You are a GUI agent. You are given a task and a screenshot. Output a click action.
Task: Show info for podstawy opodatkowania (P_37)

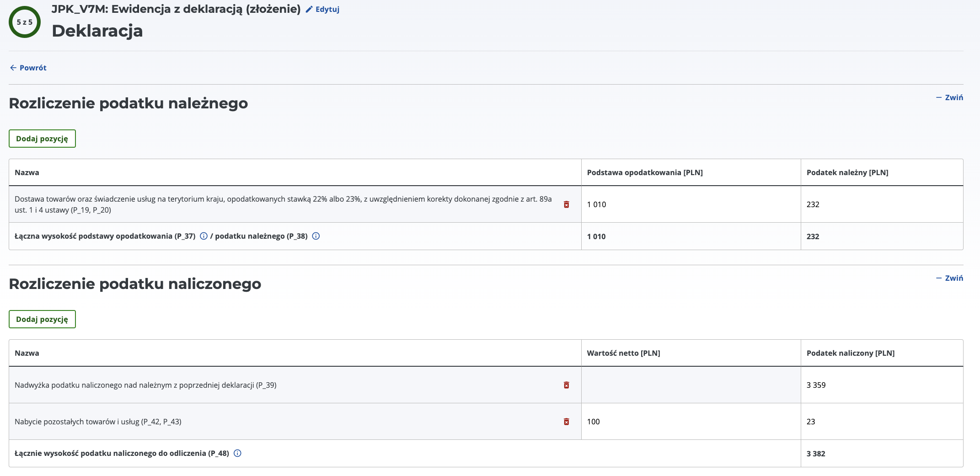(203, 236)
